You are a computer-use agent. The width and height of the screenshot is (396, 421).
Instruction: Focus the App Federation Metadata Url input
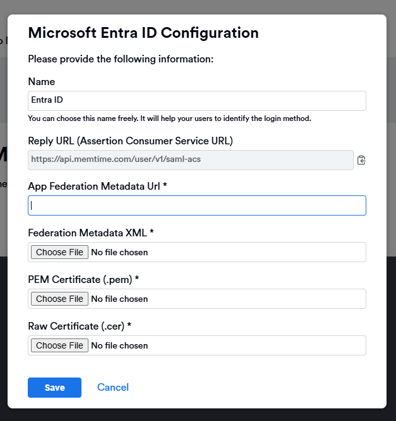[197, 205]
